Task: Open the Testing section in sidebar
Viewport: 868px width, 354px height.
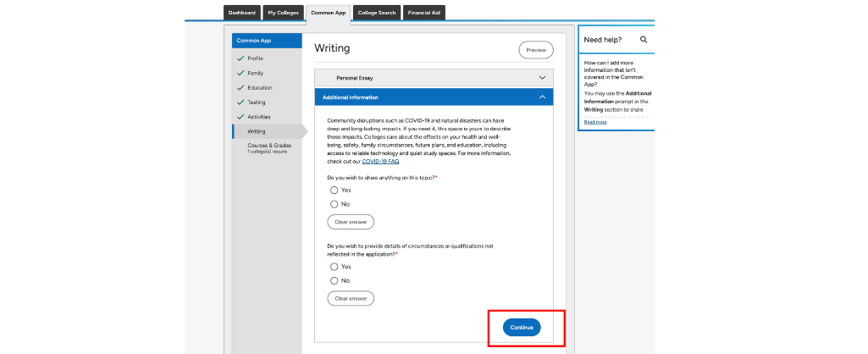Action: [257, 102]
